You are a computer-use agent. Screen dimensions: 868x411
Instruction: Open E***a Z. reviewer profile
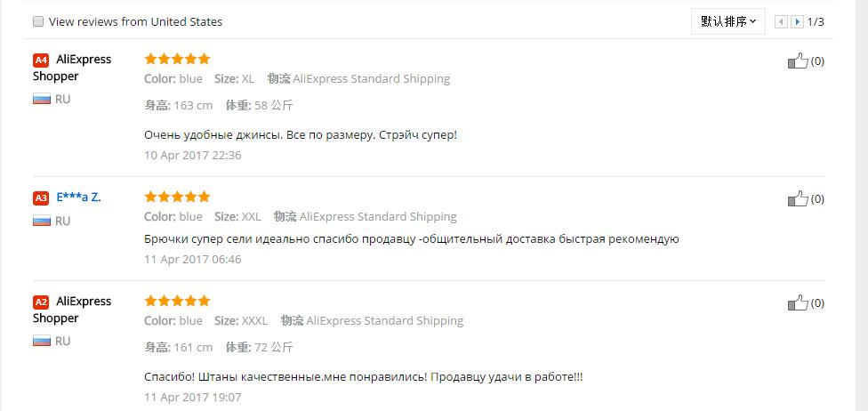pyautogui.click(x=78, y=197)
